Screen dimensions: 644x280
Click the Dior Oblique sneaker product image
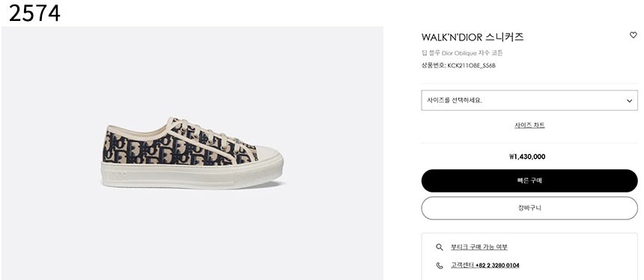[192, 153]
